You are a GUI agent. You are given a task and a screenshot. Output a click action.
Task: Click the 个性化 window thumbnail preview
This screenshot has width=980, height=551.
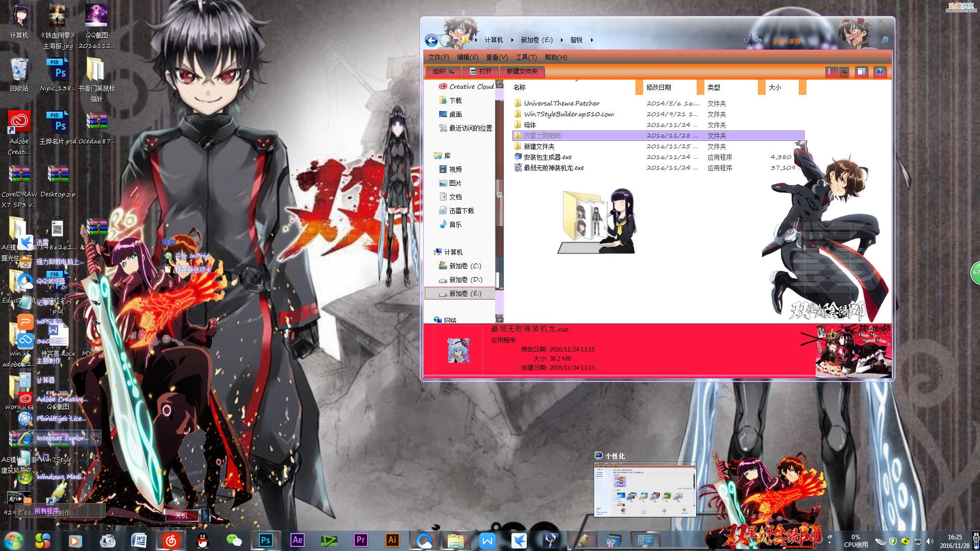(x=645, y=489)
